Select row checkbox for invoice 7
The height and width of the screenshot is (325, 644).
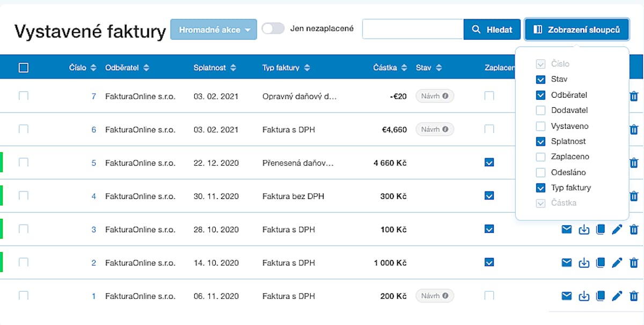(x=24, y=96)
